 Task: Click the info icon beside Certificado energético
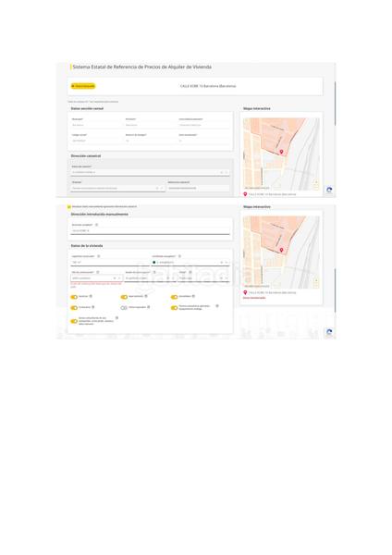point(179,256)
